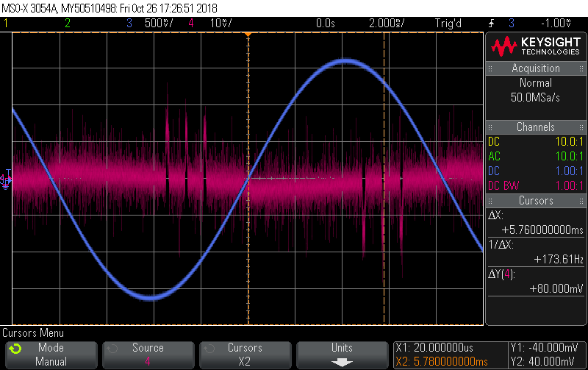This screenshot has height=370, width=588.
Task: Open the cursor Source softkey
Action: click(x=148, y=355)
